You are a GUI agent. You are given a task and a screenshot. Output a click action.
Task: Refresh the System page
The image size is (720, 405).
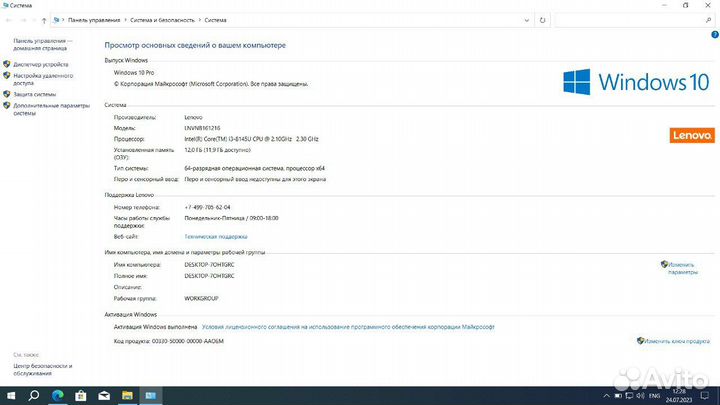[x=542, y=20]
